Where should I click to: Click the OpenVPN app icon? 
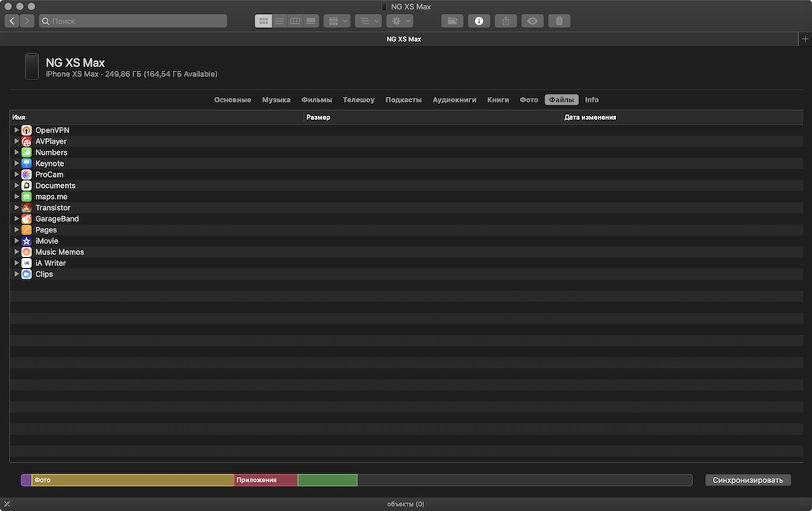(26, 130)
